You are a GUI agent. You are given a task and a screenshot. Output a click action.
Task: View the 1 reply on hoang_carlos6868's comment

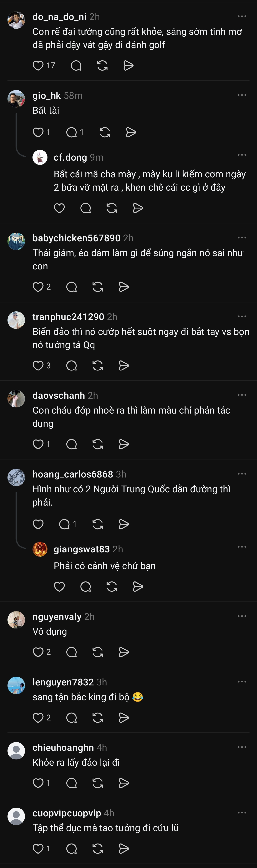(x=67, y=524)
